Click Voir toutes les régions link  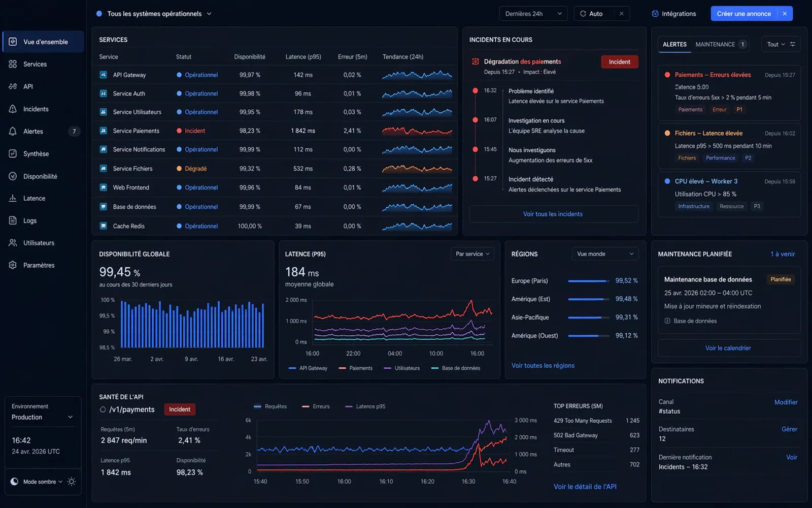tap(543, 365)
